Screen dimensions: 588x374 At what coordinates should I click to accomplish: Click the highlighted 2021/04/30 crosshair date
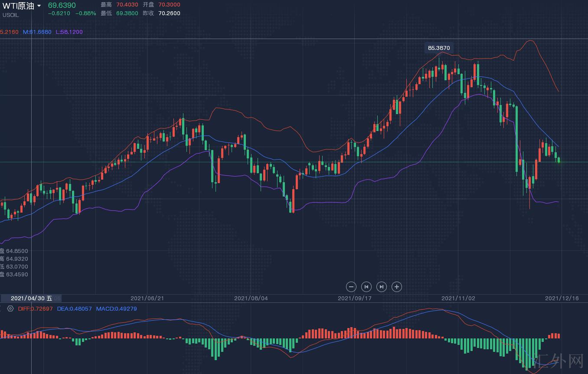coord(31,299)
